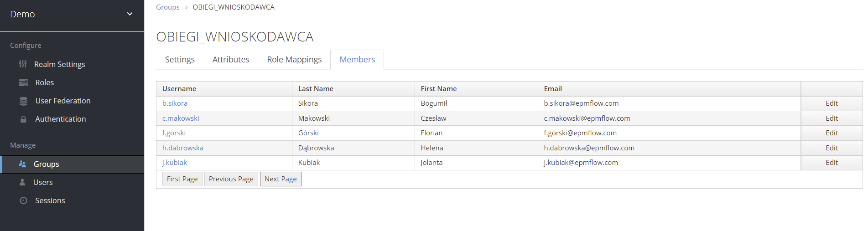868x231 pixels.
Task: Go to the Next Page of members
Action: 281,179
